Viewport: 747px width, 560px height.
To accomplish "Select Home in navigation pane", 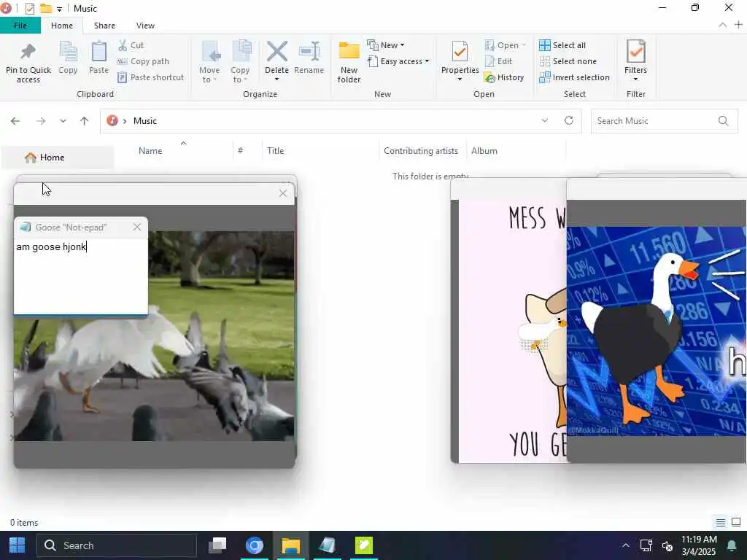I will (x=57, y=157).
